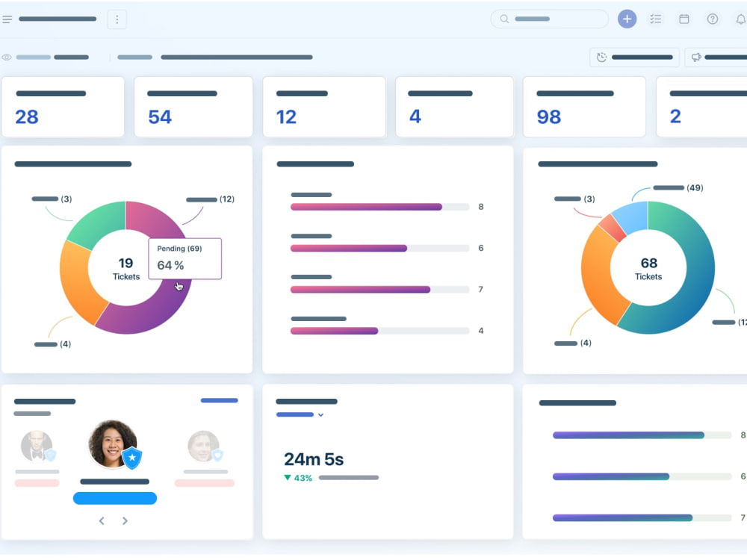
Task: Open the help question mark icon
Action: click(712, 19)
